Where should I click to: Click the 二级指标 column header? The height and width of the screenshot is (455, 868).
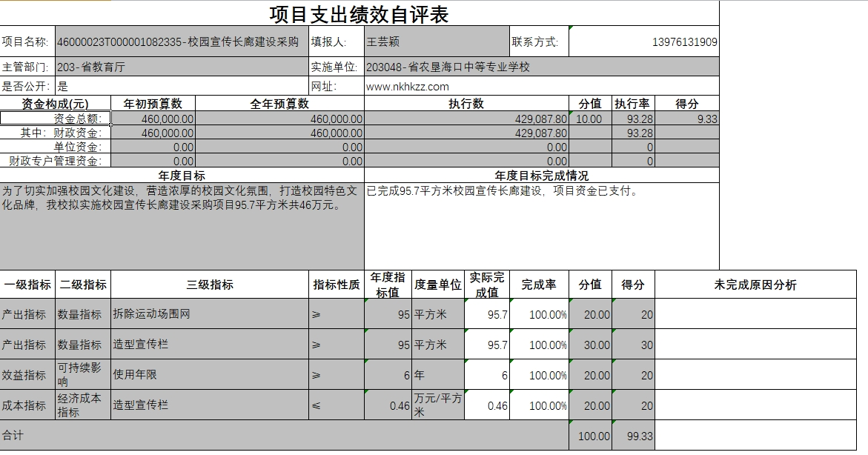pos(83,285)
